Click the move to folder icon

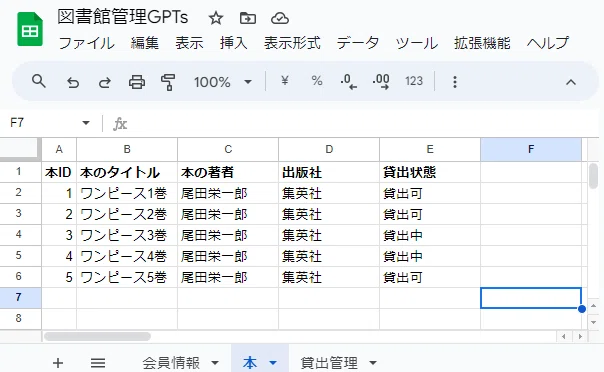click(248, 18)
